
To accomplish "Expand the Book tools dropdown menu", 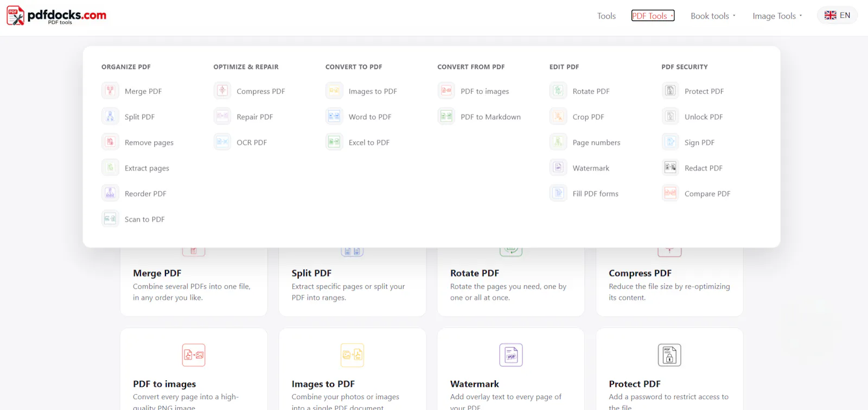I will tap(713, 16).
